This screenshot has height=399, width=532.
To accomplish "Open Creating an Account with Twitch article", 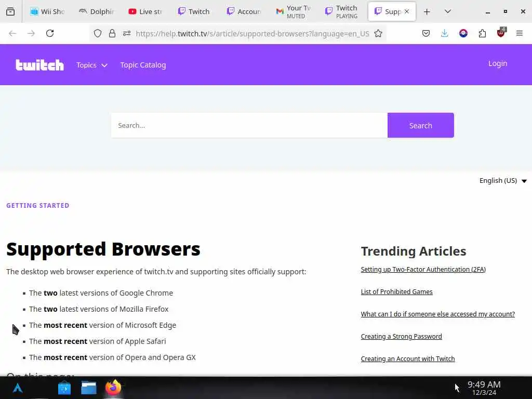I will pos(408,359).
